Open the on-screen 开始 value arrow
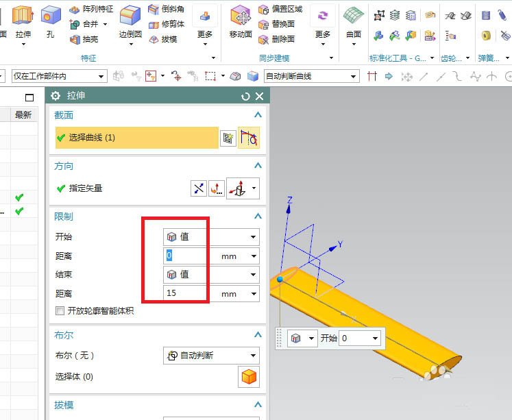 pos(376,338)
